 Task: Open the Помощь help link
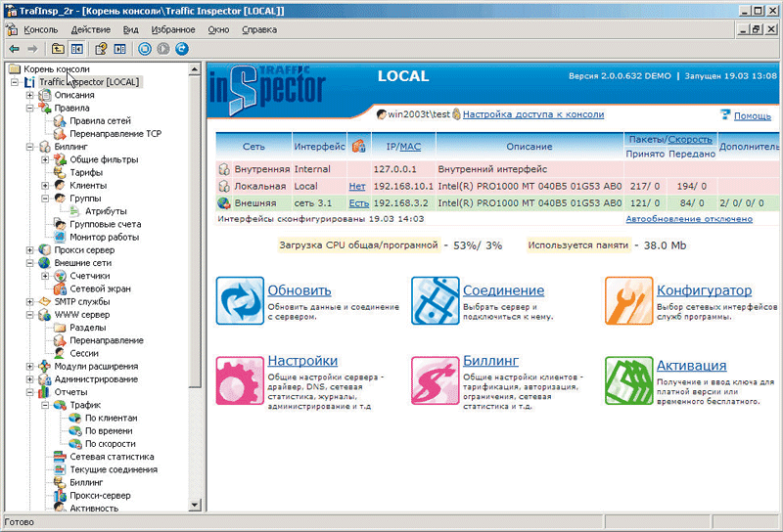753,115
